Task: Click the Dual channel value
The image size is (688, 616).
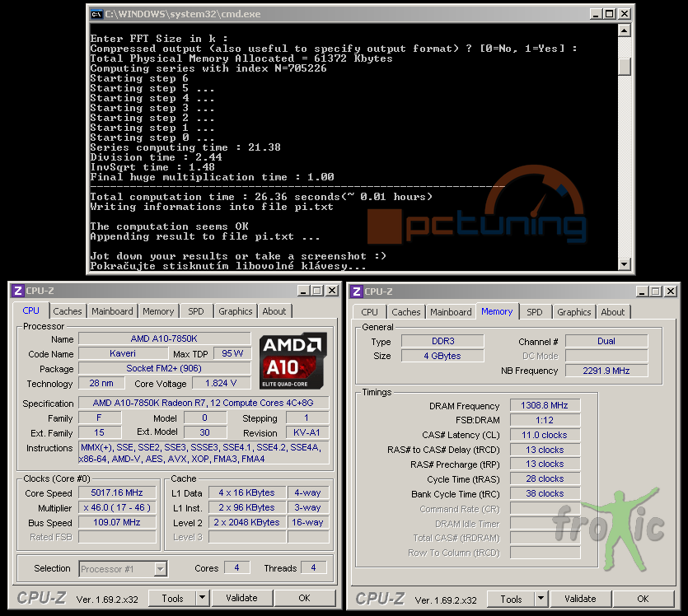Action: pos(606,341)
